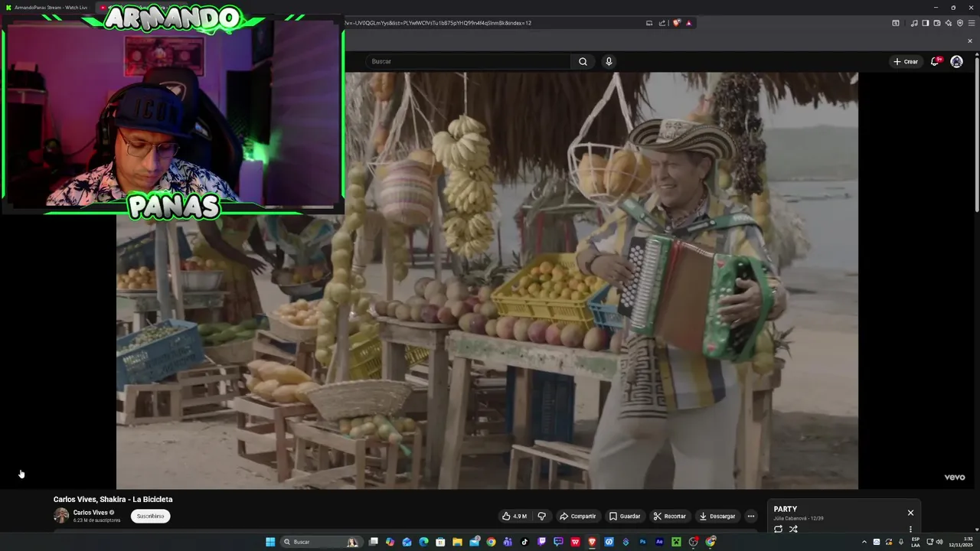Image resolution: width=980 pixels, height=551 pixels.
Task: Click the ESP LAA language indicator
Action: (x=916, y=542)
